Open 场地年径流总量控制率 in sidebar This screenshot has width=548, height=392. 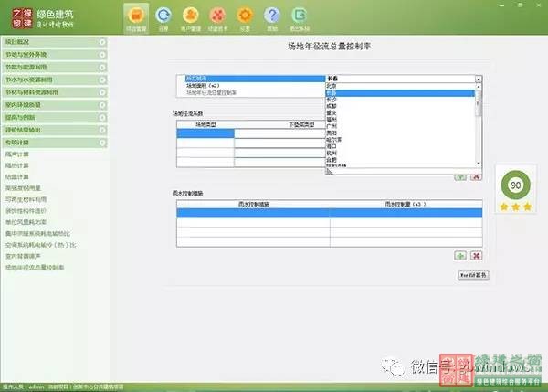pyautogui.click(x=35, y=268)
